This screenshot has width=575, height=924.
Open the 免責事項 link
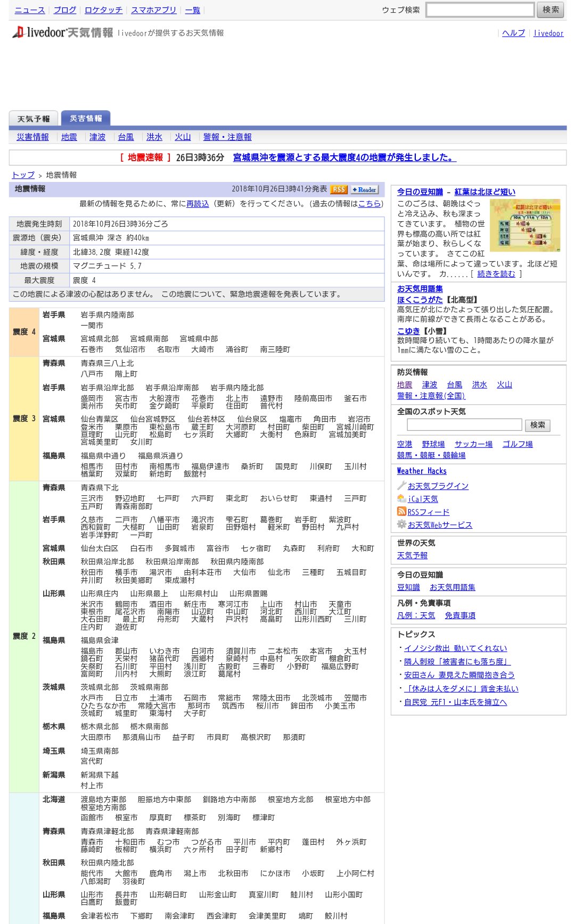coord(460,615)
